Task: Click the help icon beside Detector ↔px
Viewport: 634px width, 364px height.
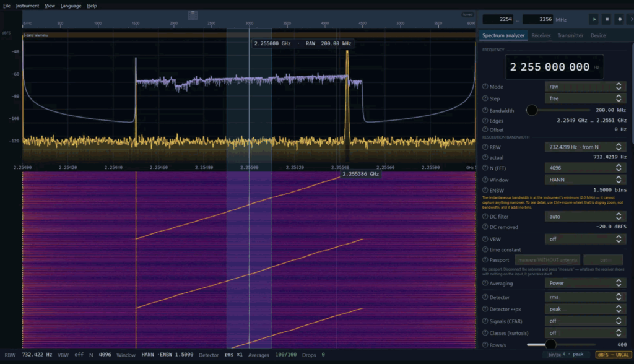Action: click(485, 309)
